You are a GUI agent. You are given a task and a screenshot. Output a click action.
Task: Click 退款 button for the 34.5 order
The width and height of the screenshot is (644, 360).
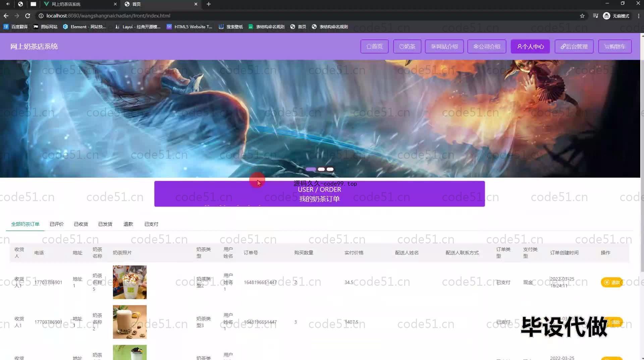612,282
